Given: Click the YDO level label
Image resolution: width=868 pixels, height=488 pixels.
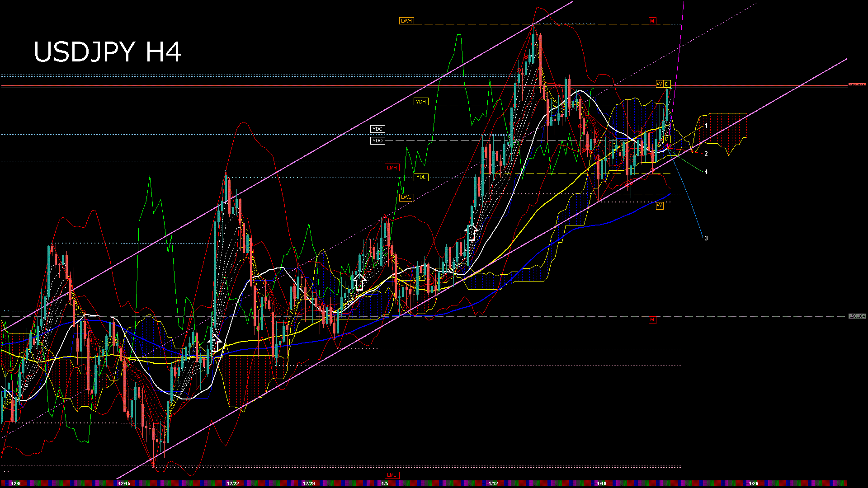Looking at the screenshot, I should [x=378, y=141].
